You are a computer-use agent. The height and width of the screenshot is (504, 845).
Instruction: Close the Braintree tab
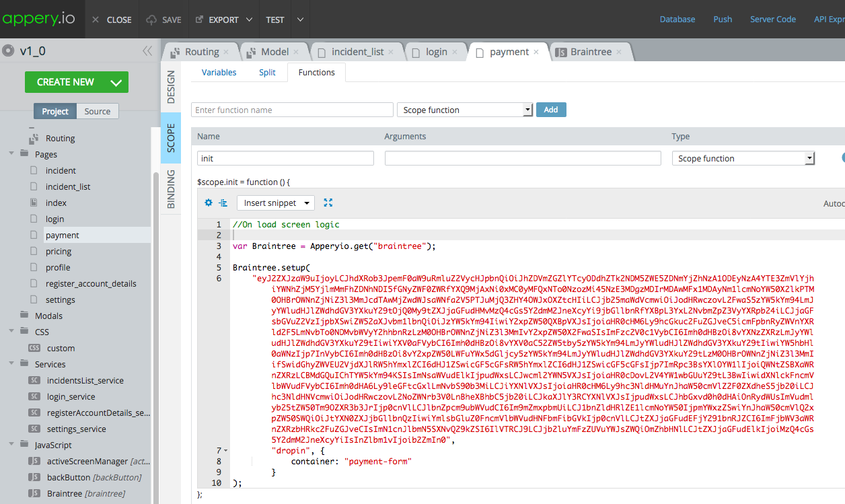click(618, 52)
